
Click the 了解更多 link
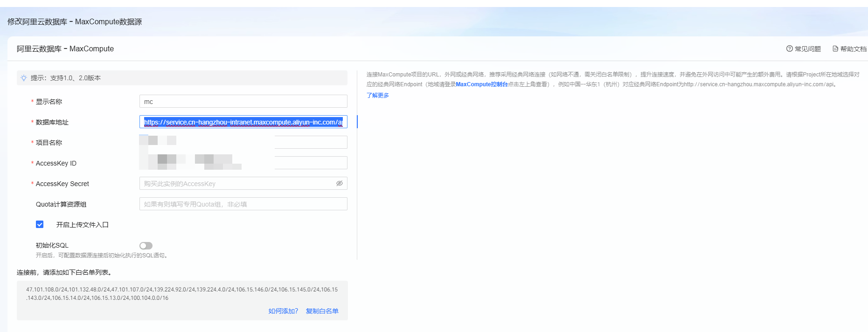(x=378, y=95)
